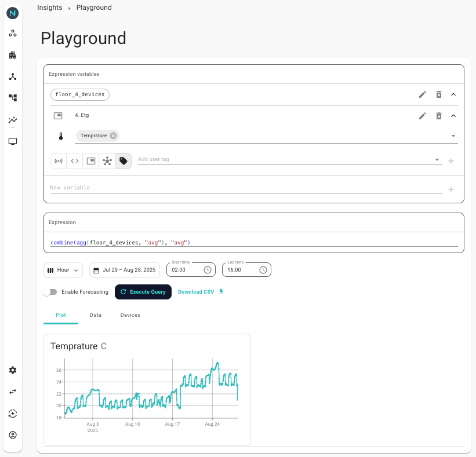Open the End time clock picker

(x=263, y=270)
